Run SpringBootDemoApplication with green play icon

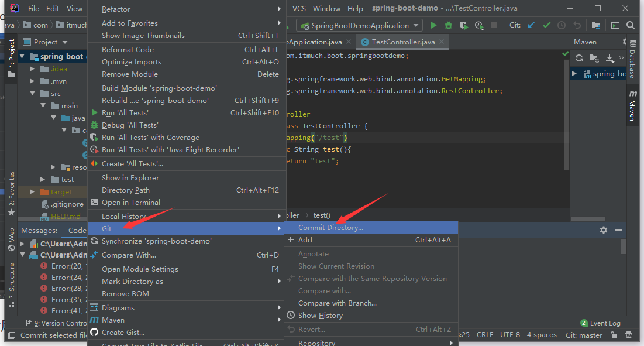click(433, 26)
